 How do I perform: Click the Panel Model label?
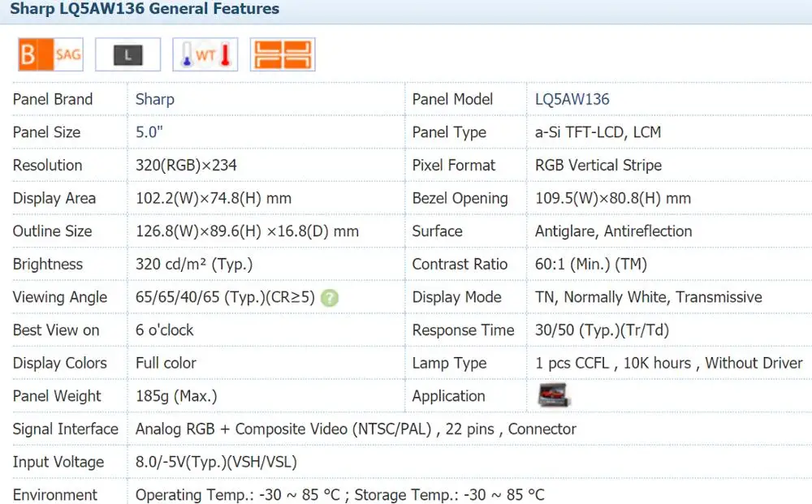(452, 99)
